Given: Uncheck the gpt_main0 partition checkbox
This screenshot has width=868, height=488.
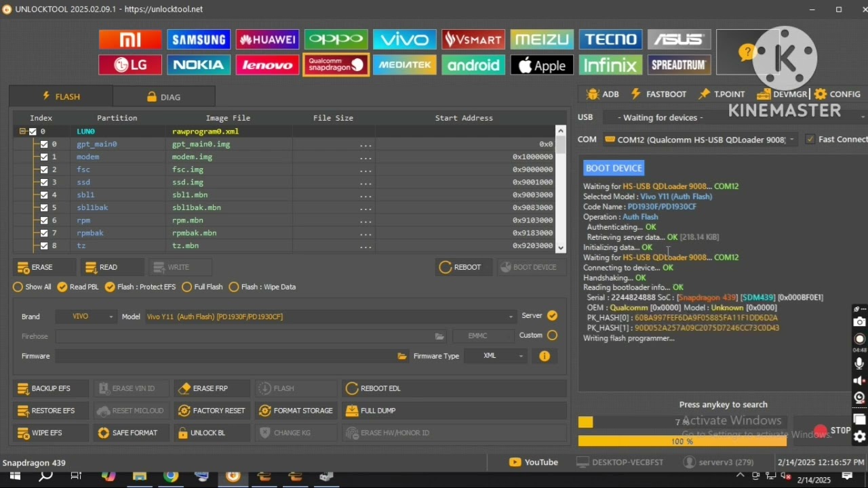Looking at the screenshot, I should point(44,144).
